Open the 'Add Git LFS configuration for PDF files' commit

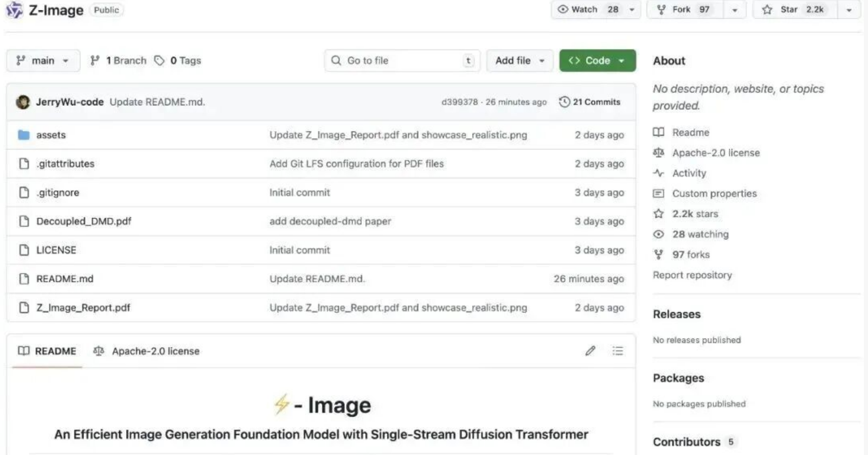coord(356,164)
